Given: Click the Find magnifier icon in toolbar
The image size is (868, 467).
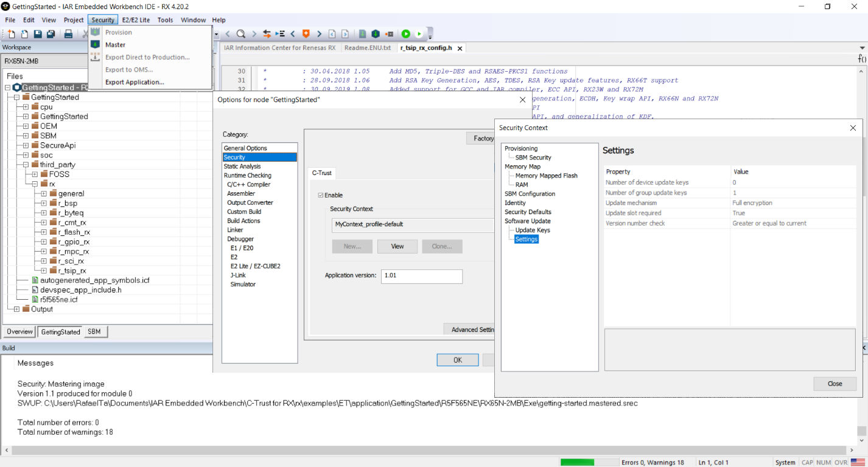Looking at the screenshot, I should click(241, 34).
